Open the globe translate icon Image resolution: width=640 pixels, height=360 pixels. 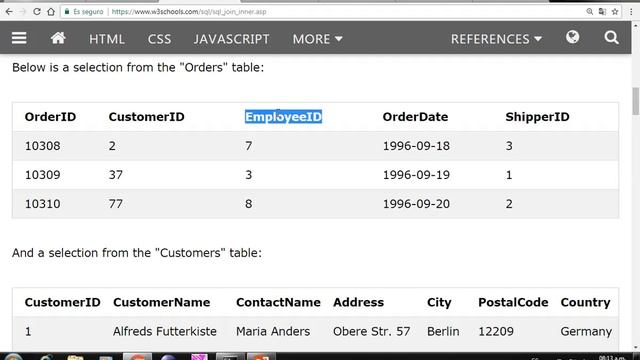572,38
